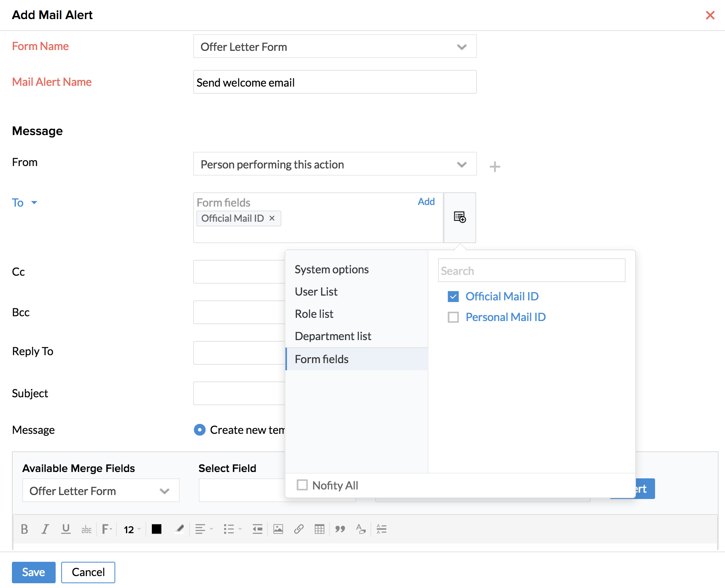This screenshot has width=725, height=588.
Task: Click the Search field in the recipient popup
Action: coord(531,271)
